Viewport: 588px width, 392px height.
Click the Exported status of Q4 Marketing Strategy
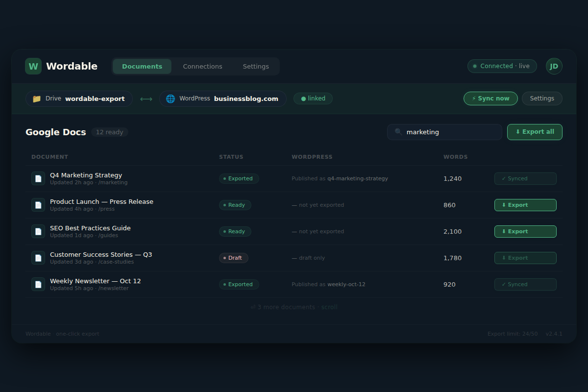[x=239, y=178]
